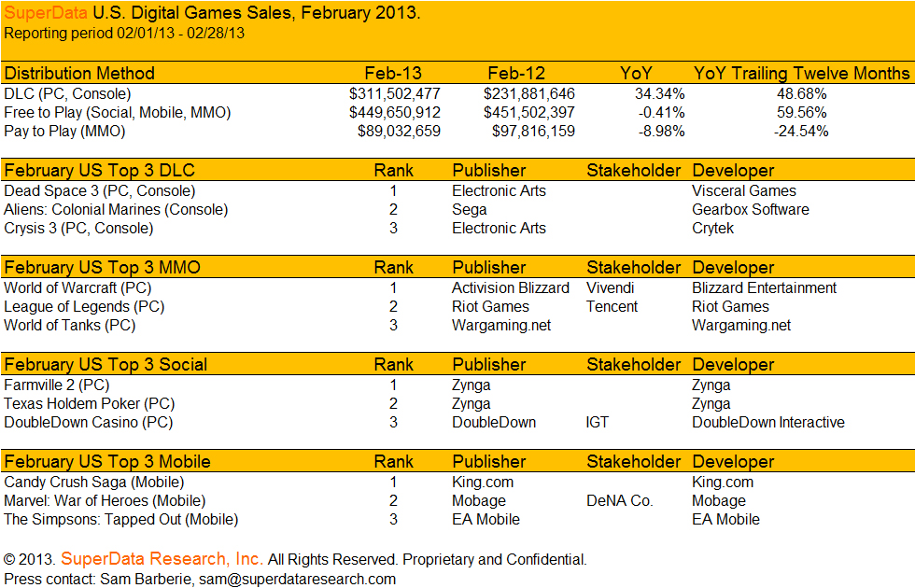Viewport: 915px width, 588px height.
Task: Select 'World of Warcraft (PC)' entry
Action: click(x=77, y=288)
